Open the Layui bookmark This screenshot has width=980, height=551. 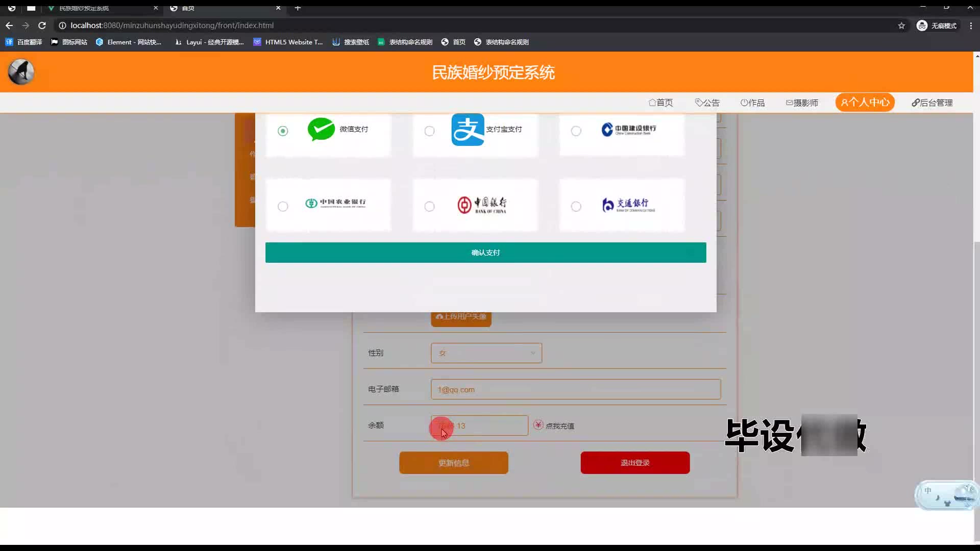pos(209,42)
